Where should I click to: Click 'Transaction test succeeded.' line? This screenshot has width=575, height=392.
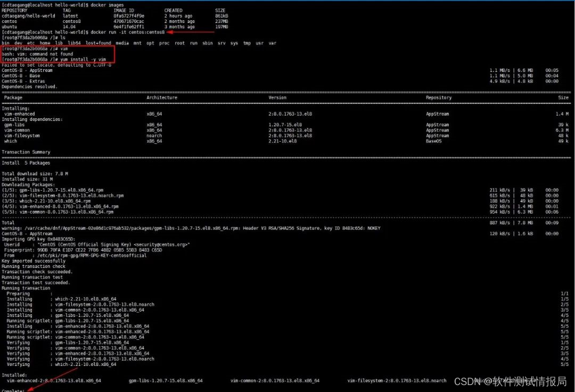(x=36, y=283)
